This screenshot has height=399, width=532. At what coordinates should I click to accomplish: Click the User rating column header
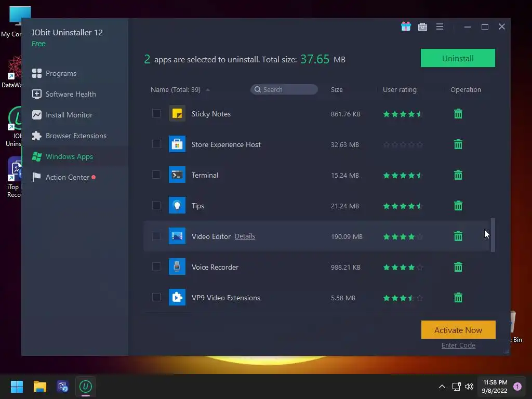pos(400,89)
